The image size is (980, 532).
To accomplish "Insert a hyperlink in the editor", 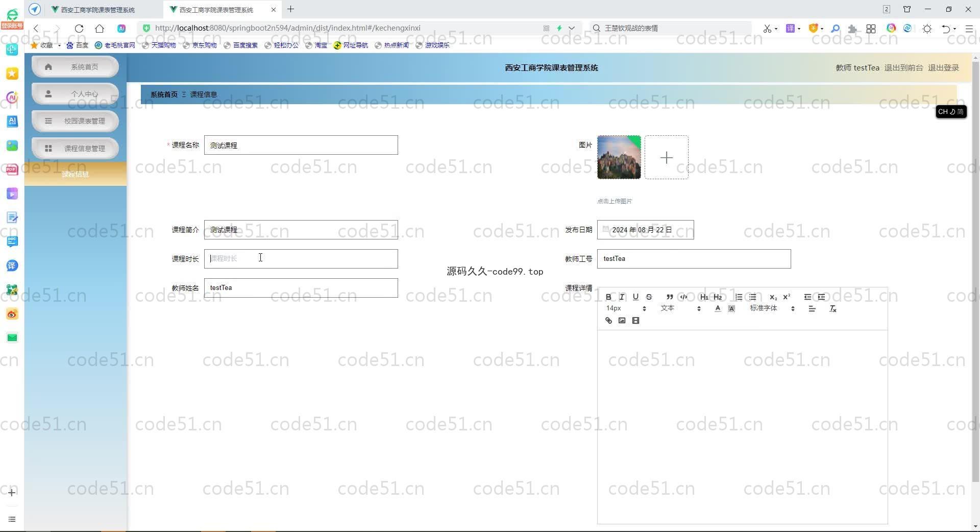I will [x=608, y=321].
